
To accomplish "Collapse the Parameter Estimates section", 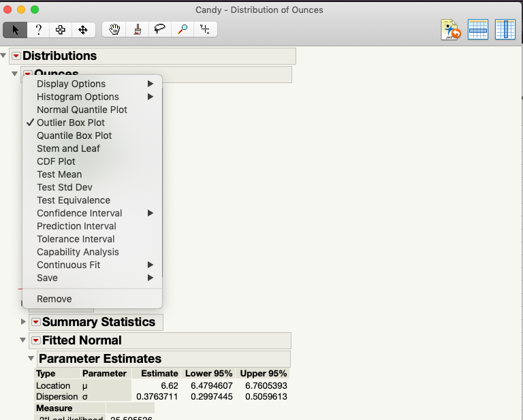I will (x=31, y=358).
